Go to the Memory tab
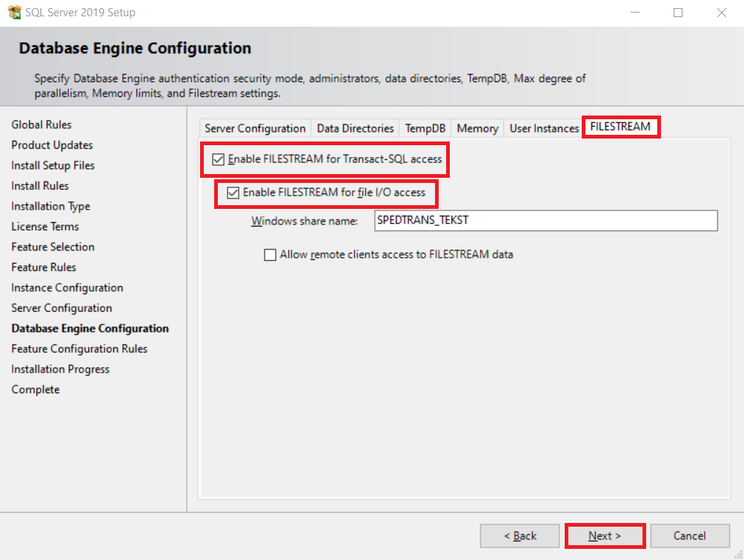744x560 pixels. click(477, 128)
